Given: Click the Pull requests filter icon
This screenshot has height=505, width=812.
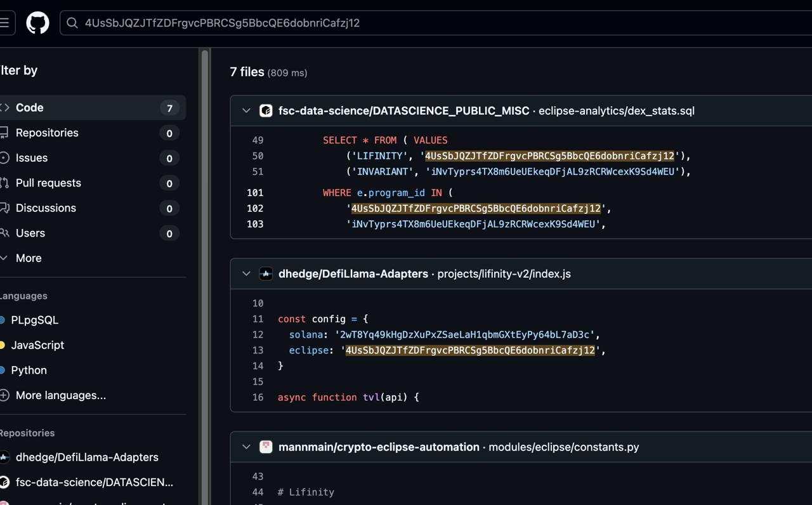Looking at the screenshot, I should click(4, 183).
